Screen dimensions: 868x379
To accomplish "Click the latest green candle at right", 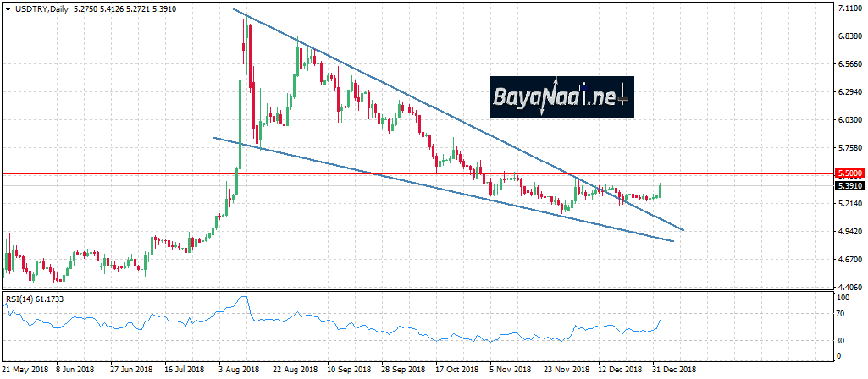I will point(660,190).
